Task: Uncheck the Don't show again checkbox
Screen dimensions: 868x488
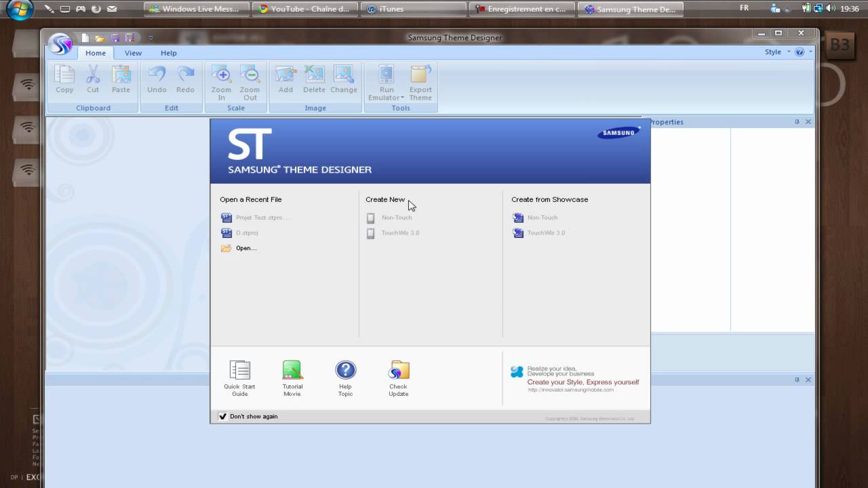Action: (x=222, y=416)
